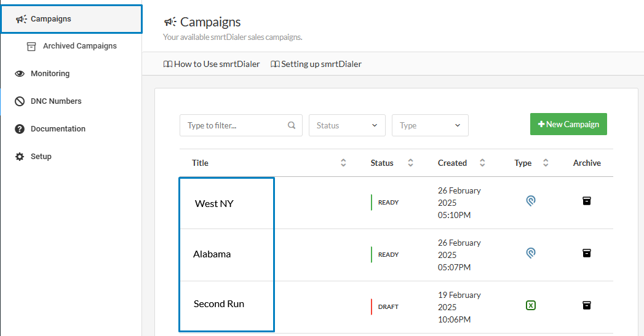Sort campaigns by Title column arrows

tap(343, 163)
